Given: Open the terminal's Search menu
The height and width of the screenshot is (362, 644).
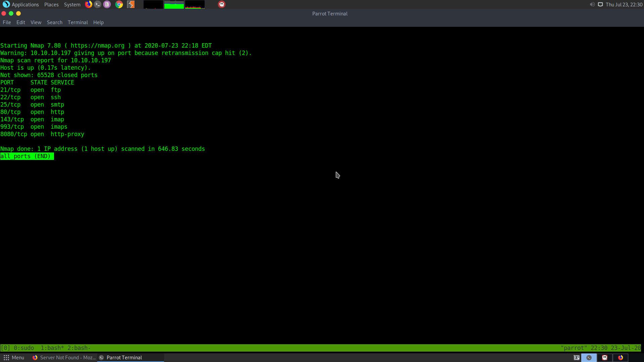Looking at the screenshot, I should (x=55, y=22).
